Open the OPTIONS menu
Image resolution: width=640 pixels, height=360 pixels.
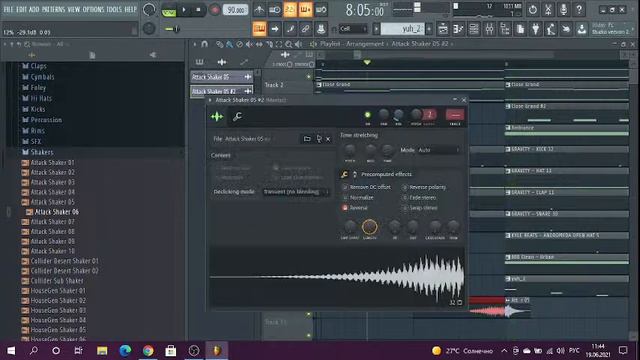(93, 9)
